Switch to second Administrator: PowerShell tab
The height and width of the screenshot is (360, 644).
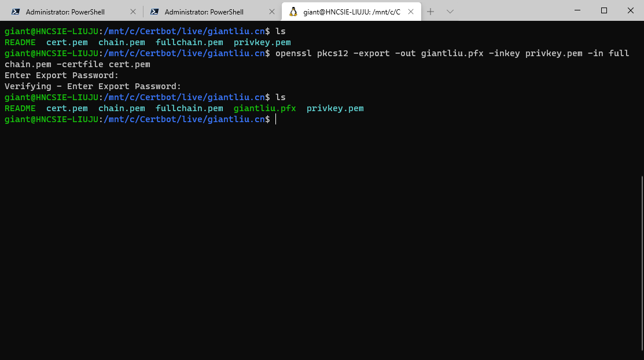pyautogui.click(x=209, y=12)
